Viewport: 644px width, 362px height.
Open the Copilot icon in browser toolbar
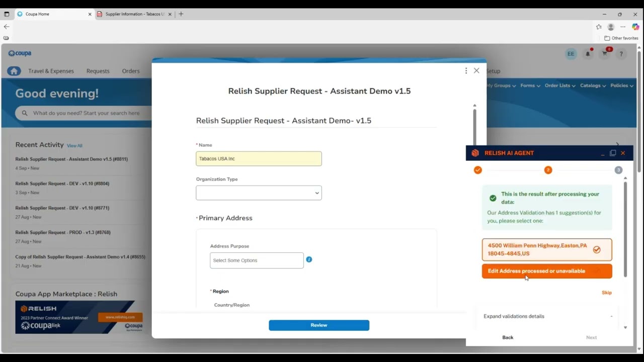[x=635, y=27]
